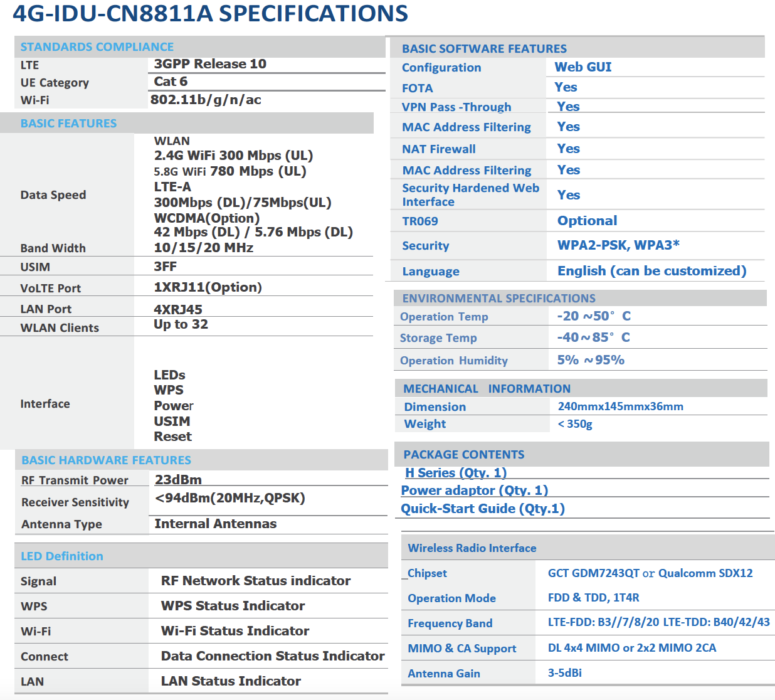The height and width of the screenshot is (700, 775).
Task: Click the -40~85° C storage temp
Action: (x=593, y=337)
